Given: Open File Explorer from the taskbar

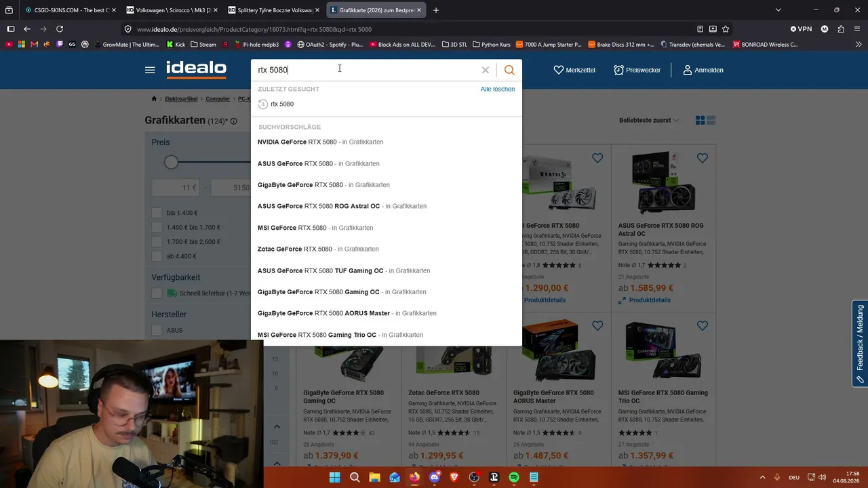Looking at the screenshot, I should pyautogui.click(x=374, y=478).
